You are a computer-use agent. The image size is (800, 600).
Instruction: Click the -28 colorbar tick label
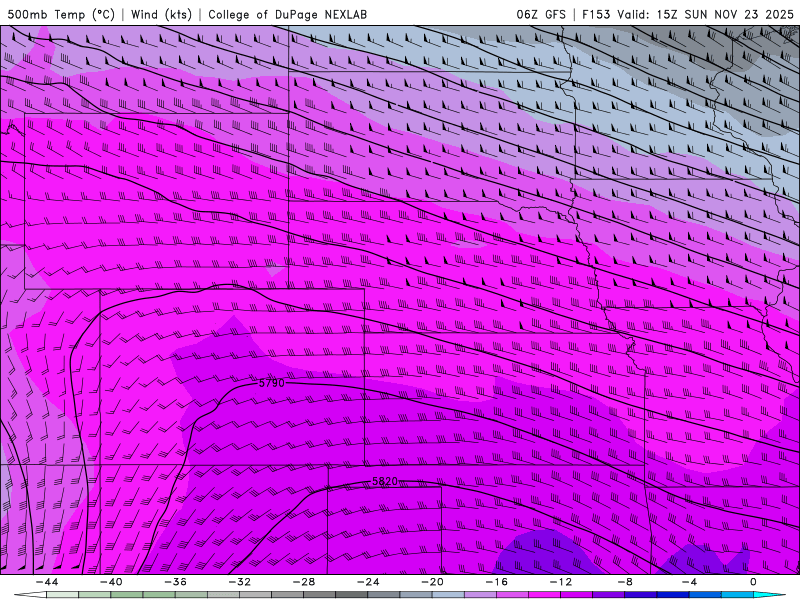point(304,582)
